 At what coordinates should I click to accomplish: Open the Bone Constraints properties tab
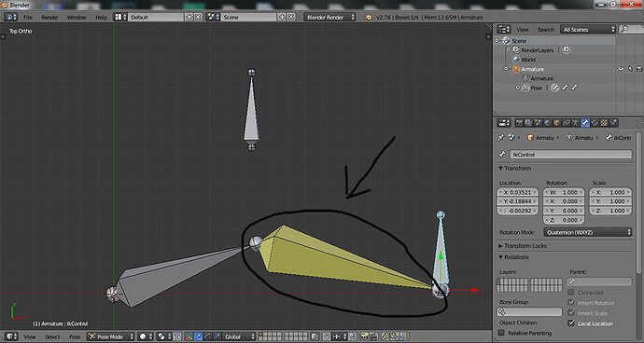(595, 123)
